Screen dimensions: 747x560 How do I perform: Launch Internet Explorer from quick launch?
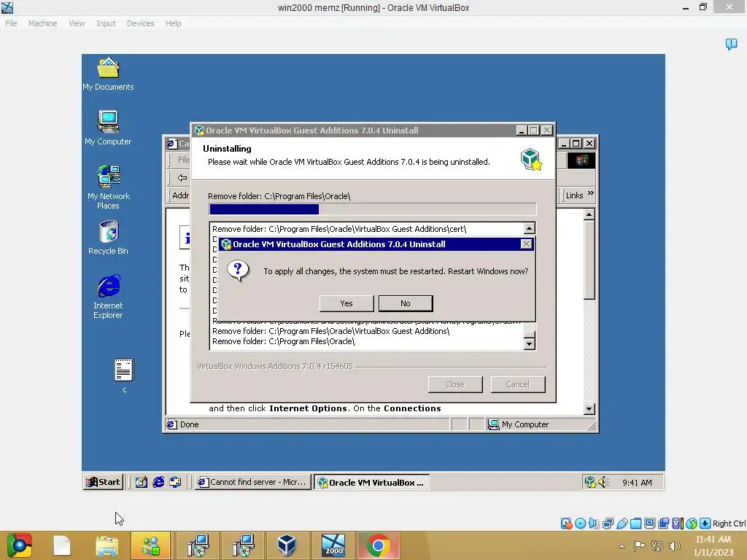pos(158,482)
